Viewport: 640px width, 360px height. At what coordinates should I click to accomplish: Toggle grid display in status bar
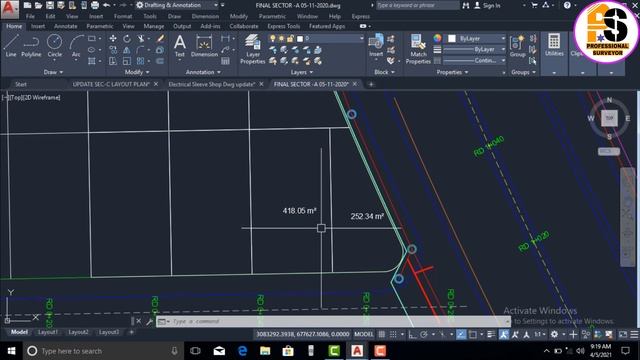pos(381,334)
